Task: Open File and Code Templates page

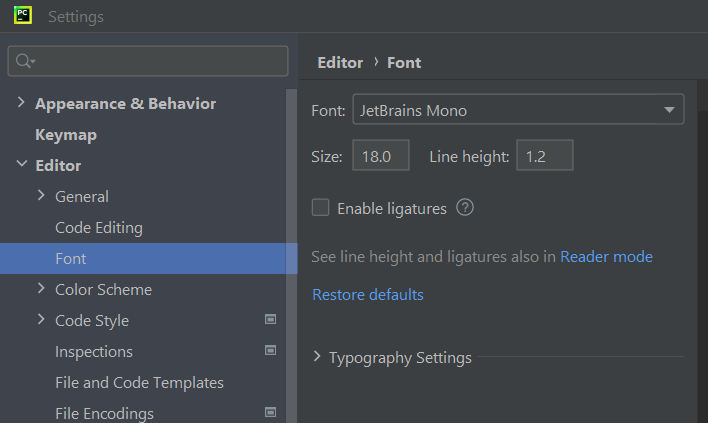Action: (x=139, y=383)
